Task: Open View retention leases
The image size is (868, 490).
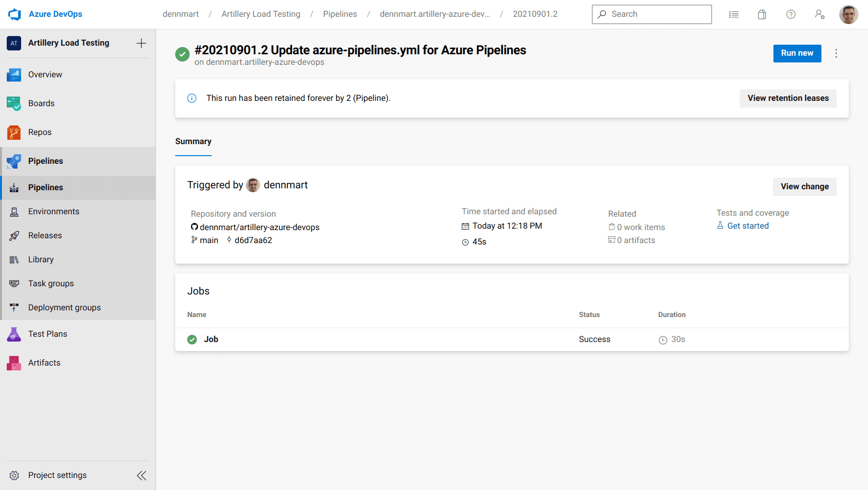Action: point(788,98)
